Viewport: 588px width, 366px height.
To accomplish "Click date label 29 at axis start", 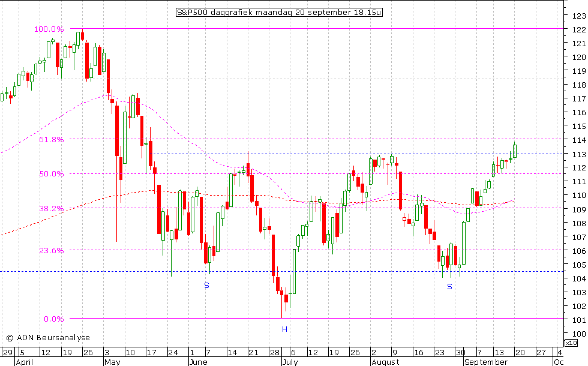I will (x=7, y=353).
